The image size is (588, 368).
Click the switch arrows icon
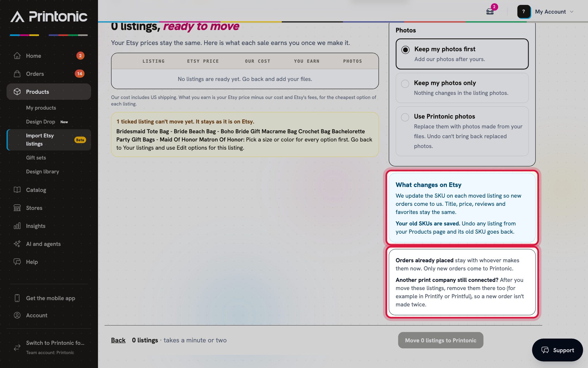point(17,347)
